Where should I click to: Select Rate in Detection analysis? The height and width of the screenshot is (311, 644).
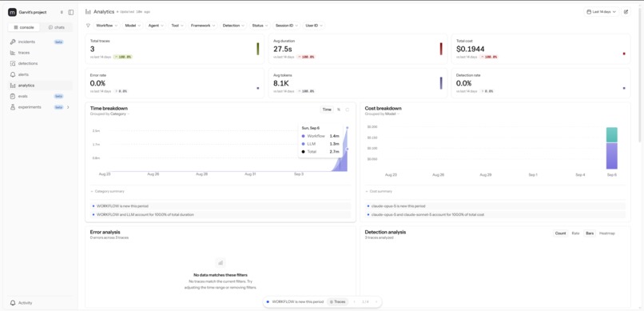575,233
